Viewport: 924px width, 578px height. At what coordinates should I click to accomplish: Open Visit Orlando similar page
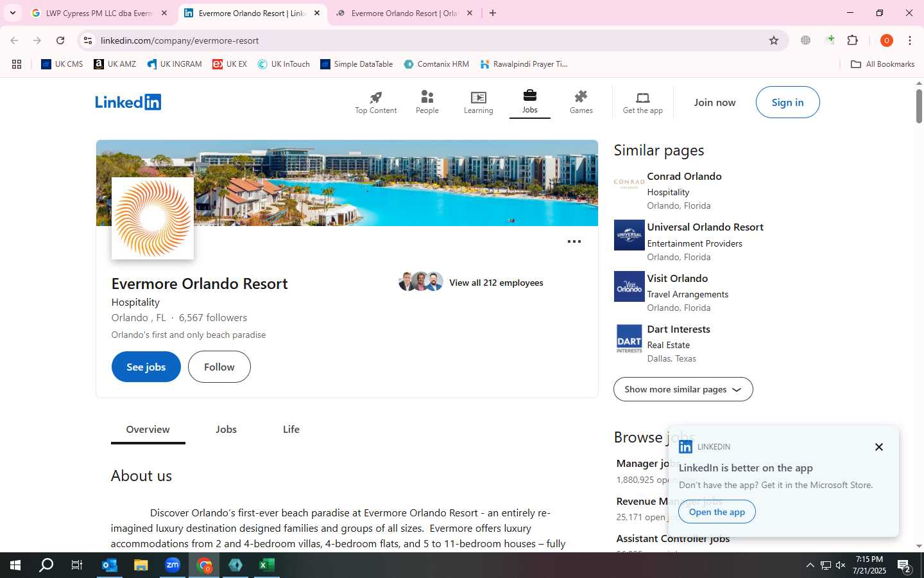pyautogui.click(x=678, y=278)
